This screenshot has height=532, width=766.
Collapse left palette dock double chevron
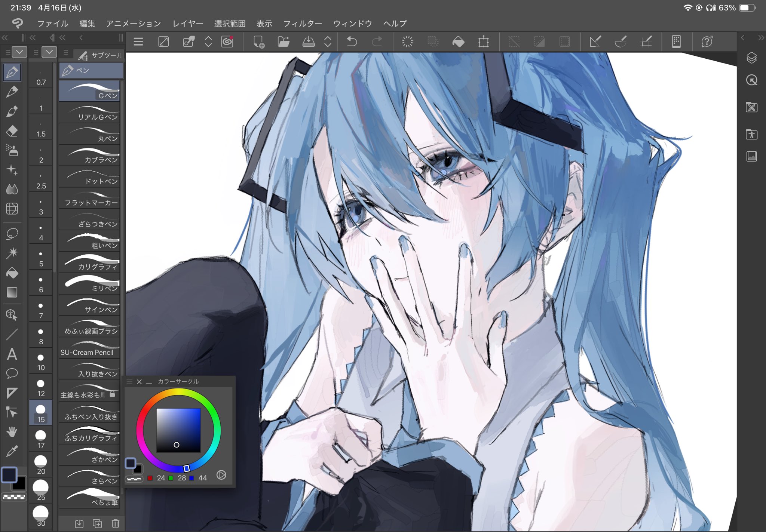pos(5,37)
